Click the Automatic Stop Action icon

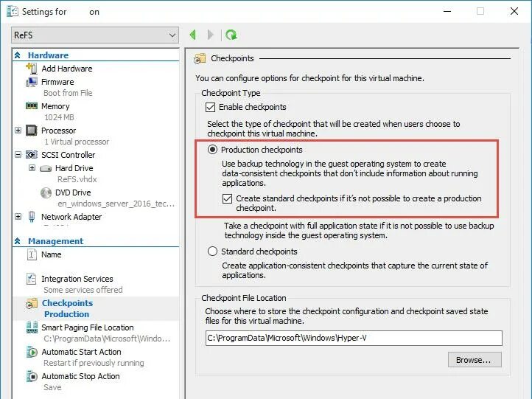(32, 376)
